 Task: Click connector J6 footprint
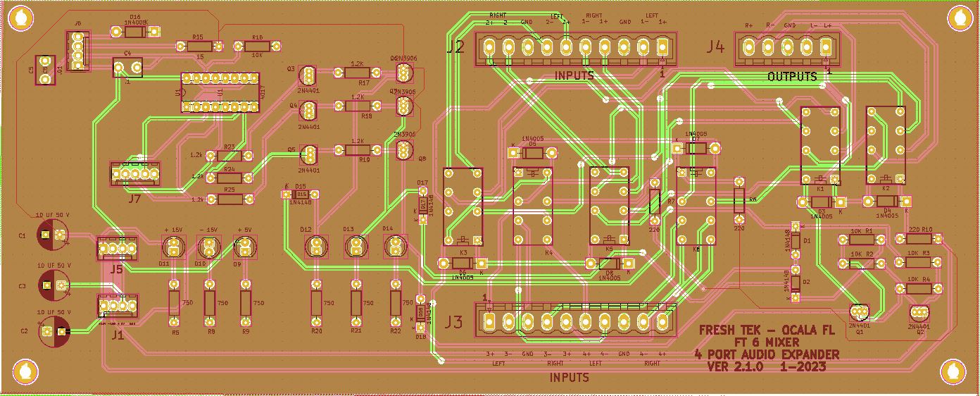pos(78,50)
